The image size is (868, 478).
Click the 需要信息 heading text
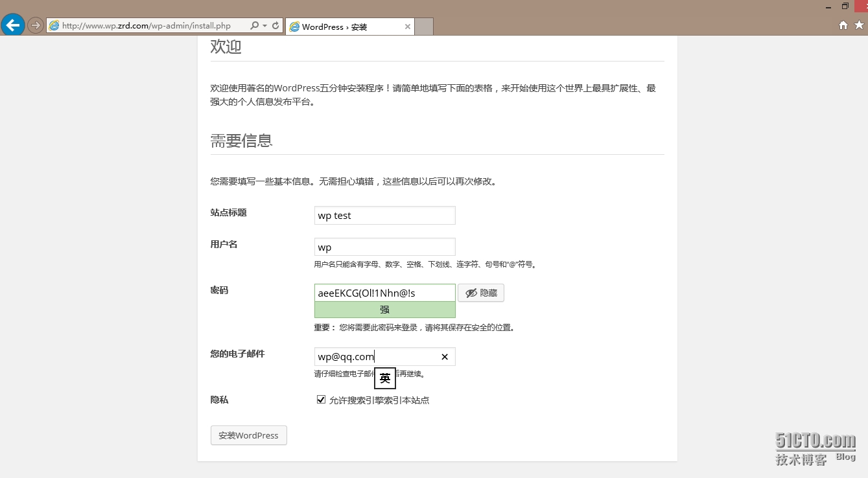point(241,141)
